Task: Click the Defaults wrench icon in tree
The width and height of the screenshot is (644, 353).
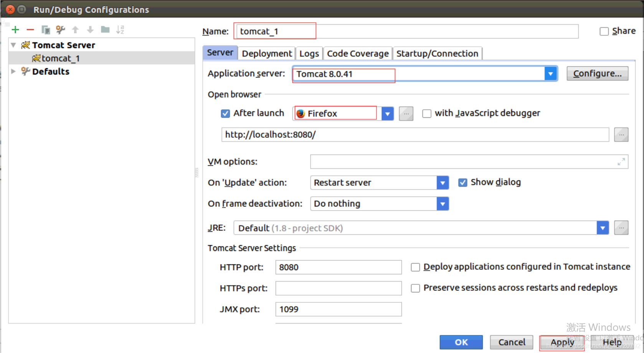Action: click(x=26, y=71)
